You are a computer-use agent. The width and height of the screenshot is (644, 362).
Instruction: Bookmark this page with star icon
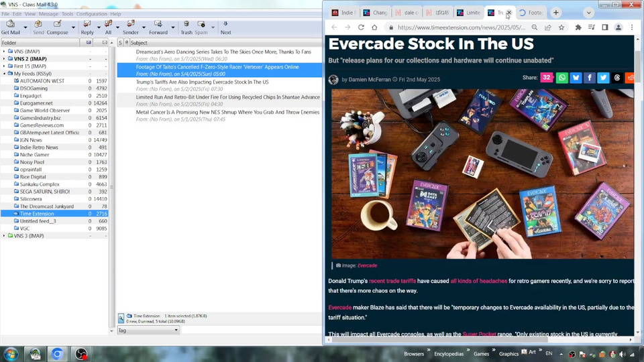(x=561, y=27)
